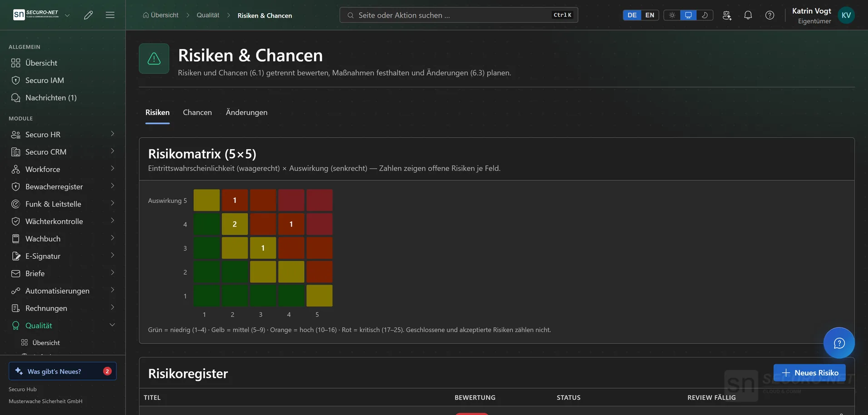Toggle the hamburger menu icon

coord(110,15)
